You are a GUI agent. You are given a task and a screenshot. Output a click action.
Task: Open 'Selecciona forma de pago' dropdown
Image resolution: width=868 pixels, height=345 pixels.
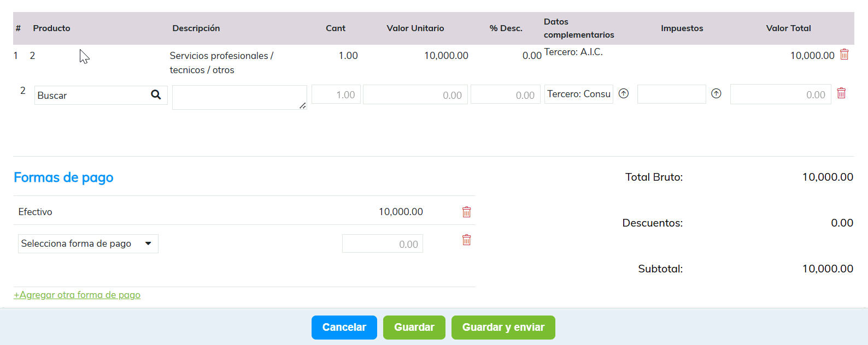[x=88, y=243]
